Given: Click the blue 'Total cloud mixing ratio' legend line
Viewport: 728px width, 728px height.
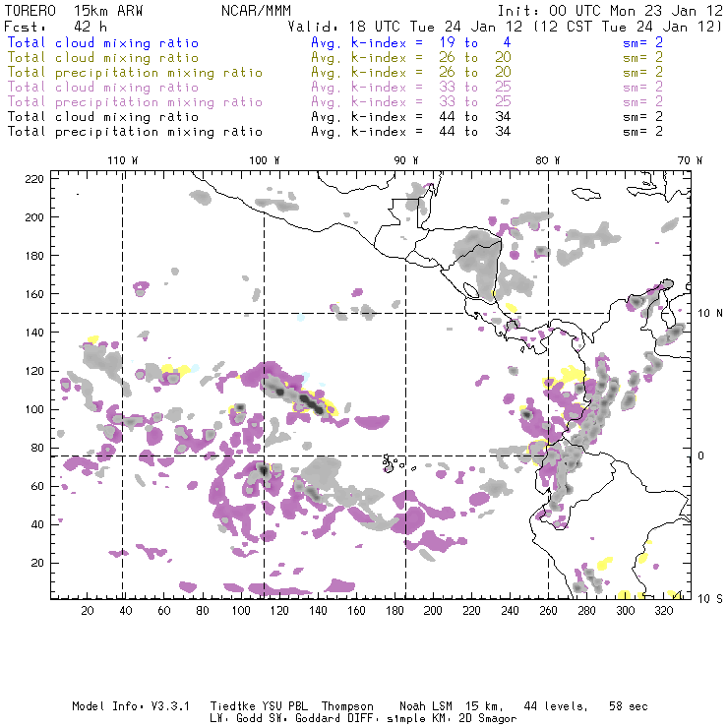Looking at the screenshot, I should coord(103,42).
